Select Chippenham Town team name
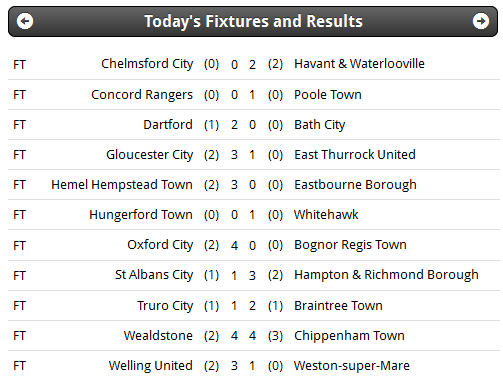Image resolution: width=503 pixels, height=392 pixels. click(x=349, y=336)
